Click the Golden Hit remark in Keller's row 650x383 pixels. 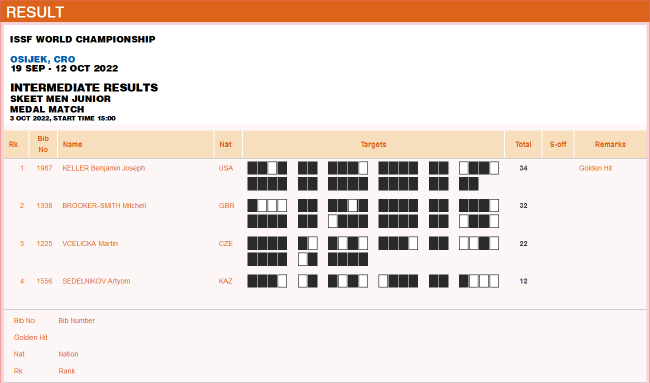[x=595, y=168]
